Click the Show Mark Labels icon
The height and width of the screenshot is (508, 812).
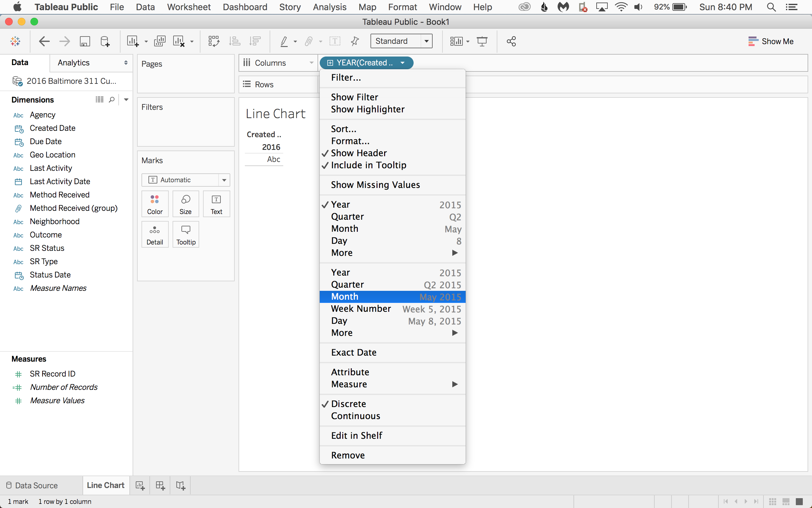pyautogui.click(x=335, y=41)
